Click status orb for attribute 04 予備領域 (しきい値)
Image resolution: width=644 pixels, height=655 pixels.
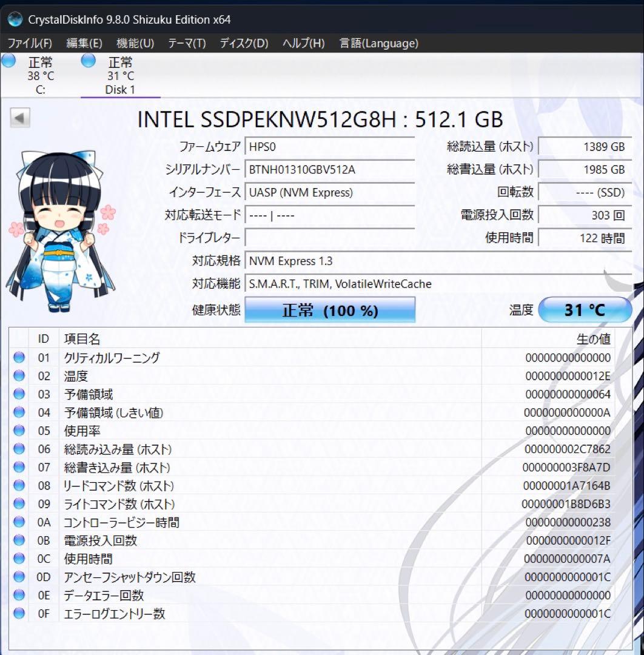pos(19,412)
